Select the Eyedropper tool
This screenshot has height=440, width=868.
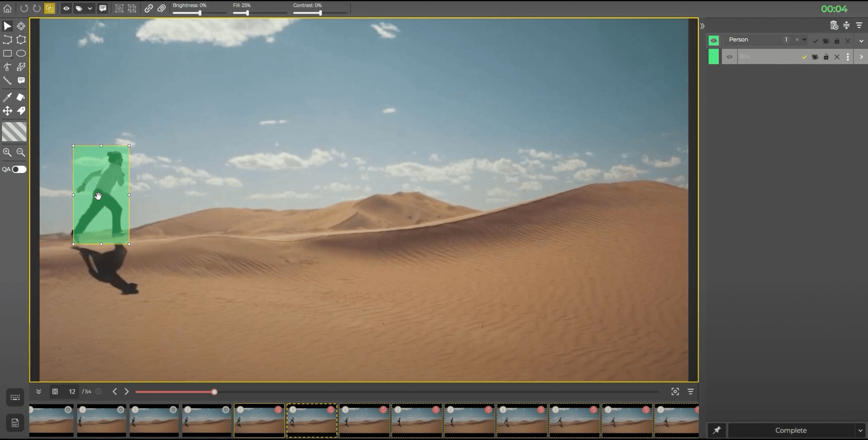[7, 97]
